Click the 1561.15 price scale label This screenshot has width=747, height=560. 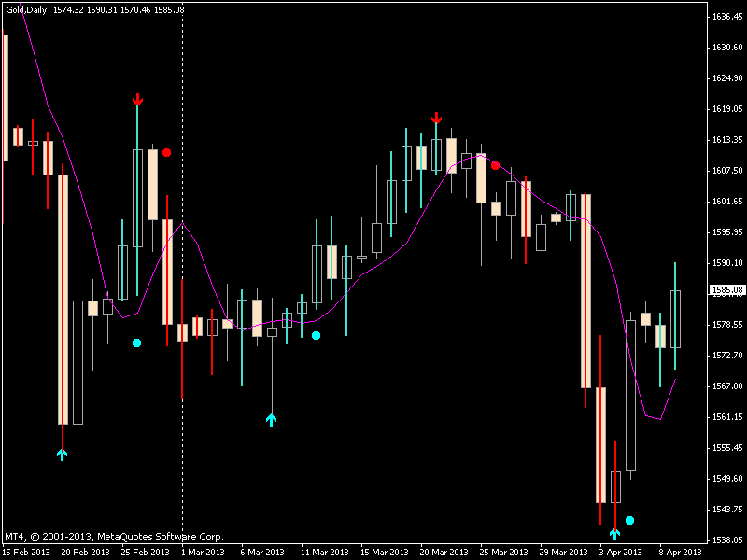(x=727, y=416)
